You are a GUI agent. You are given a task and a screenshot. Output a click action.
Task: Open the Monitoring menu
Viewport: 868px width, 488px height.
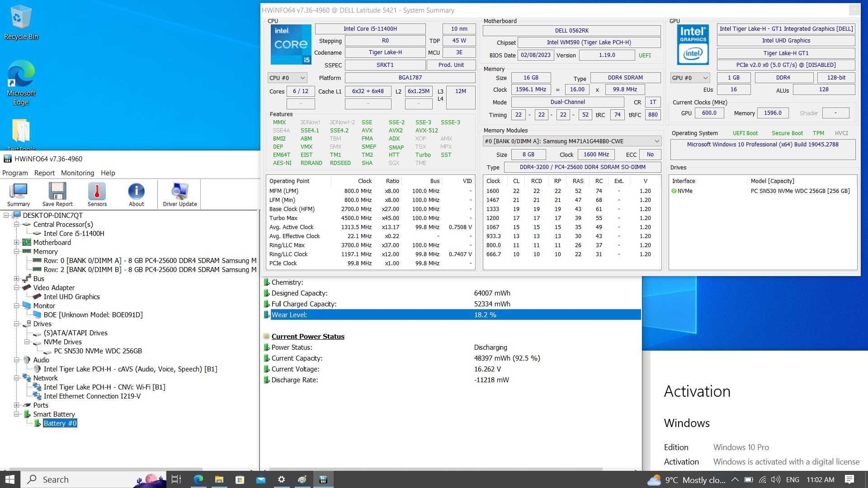click(77, 173)
